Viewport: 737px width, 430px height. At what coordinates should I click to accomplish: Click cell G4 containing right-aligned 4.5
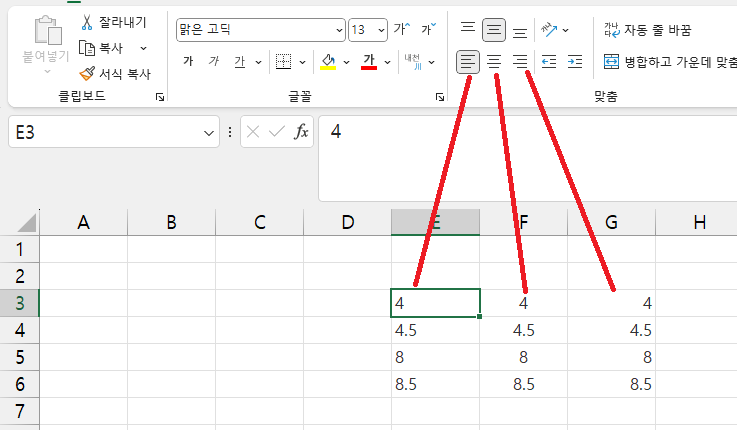611,330
